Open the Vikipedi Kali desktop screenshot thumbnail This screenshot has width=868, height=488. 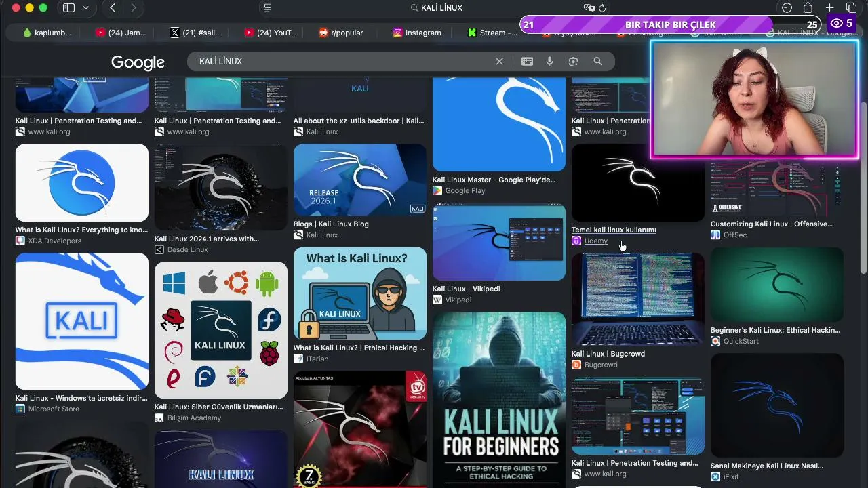(x=499, y=242)
